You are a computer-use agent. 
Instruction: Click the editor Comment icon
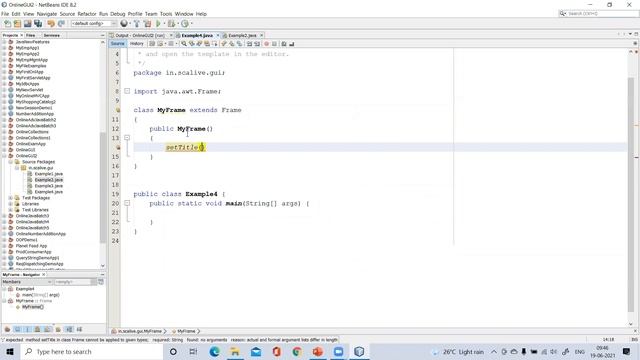coord(284,44)
